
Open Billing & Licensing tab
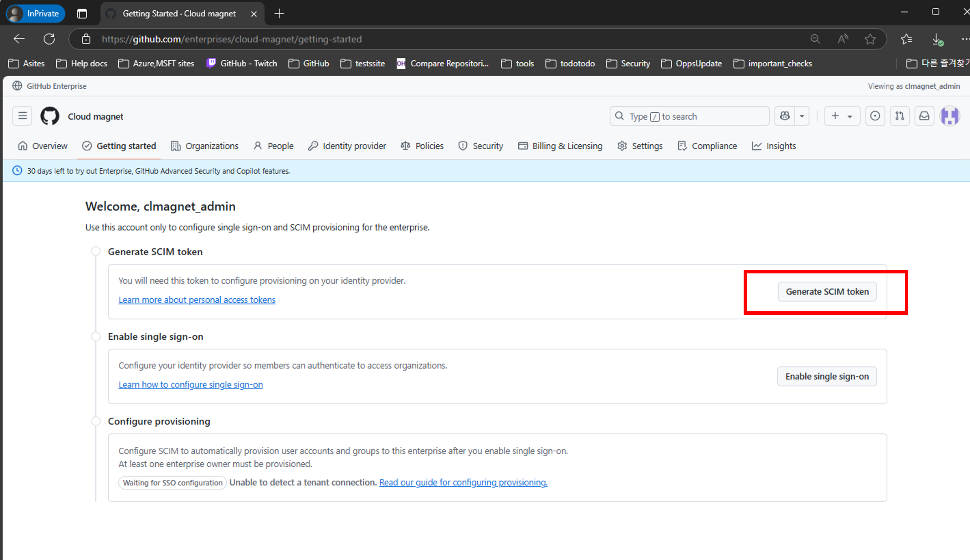(560, 146)
